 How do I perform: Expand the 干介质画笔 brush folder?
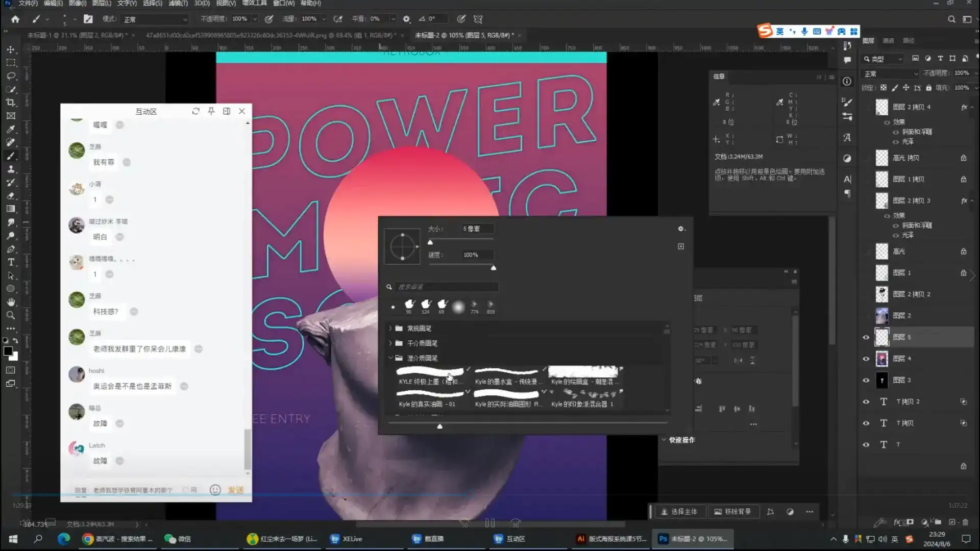coord(391,343)
